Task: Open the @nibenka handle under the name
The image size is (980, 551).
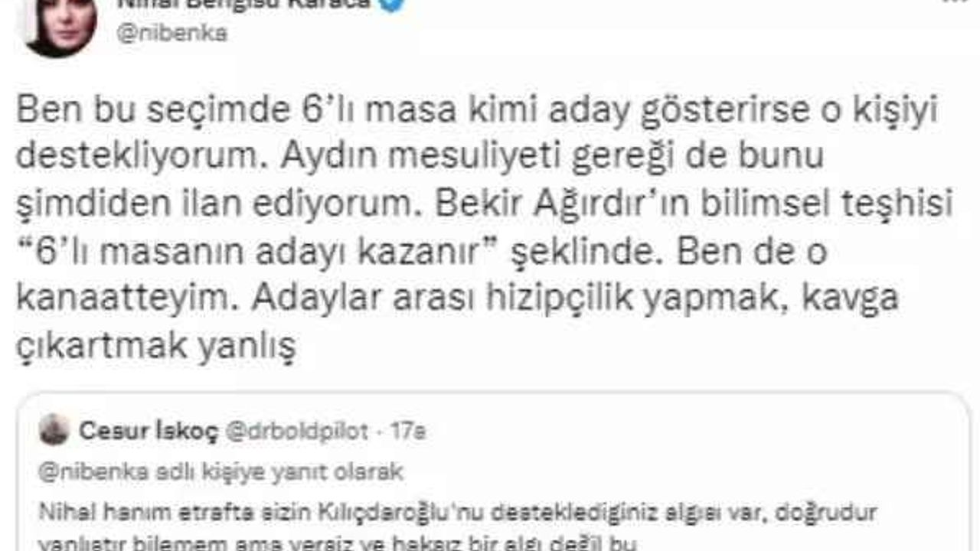Action: pyautogui.click(x=171, y=34)
